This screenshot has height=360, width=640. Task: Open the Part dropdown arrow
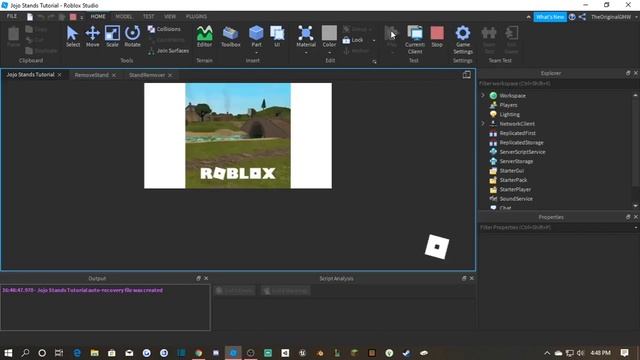pyautogui.click(x=256, y=53)
